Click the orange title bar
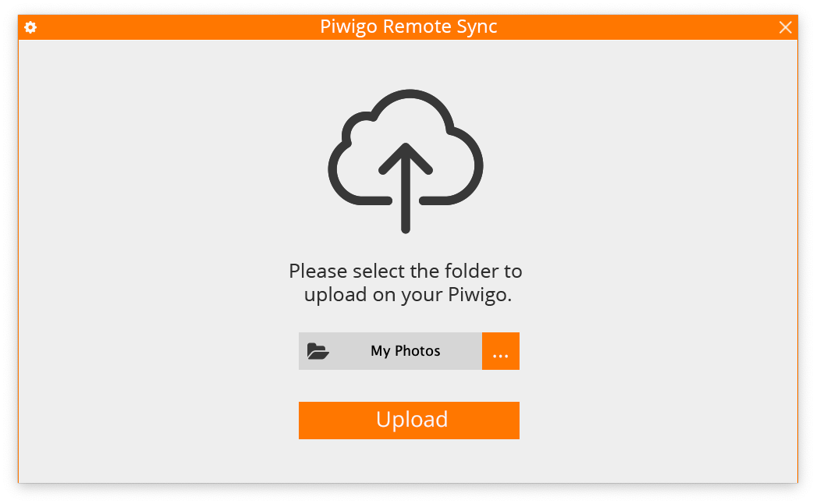 tap(408, 27)
